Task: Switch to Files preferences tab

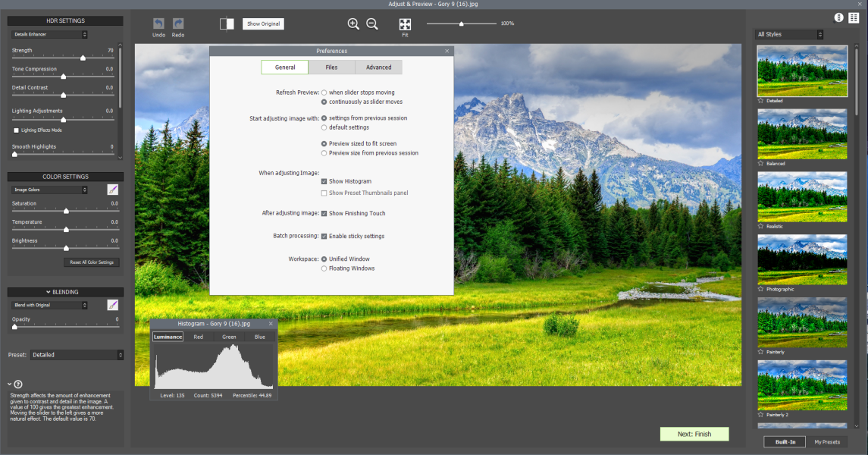Action: [331, 67]
